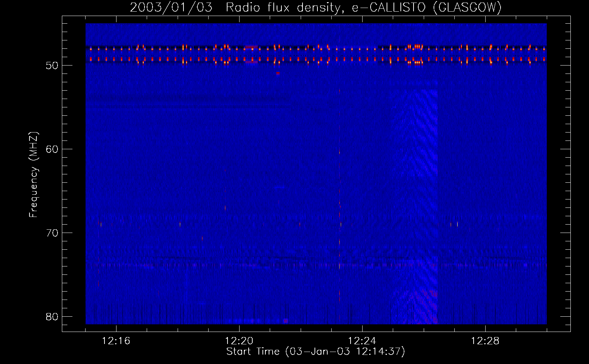Click the 12:24 time tick label

362,341
